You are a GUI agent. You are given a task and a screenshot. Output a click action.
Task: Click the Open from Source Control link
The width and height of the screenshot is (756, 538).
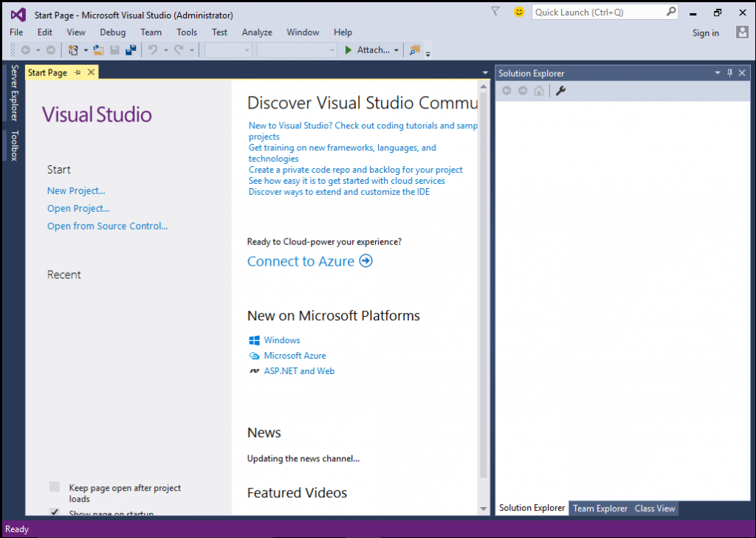(x=108, y=226)
